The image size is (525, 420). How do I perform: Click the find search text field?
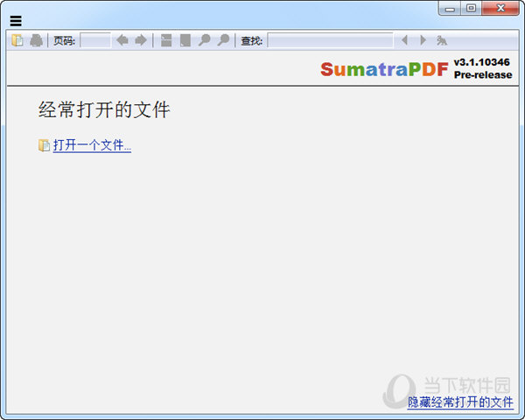coord(330,40)
